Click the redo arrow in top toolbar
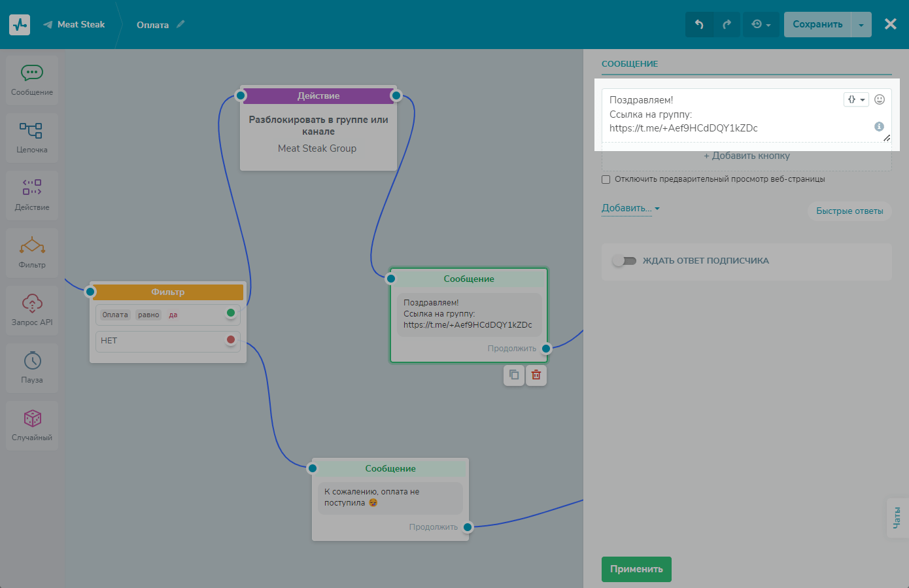The width and height of the screenshot is (909, 588). click(727, 24)
